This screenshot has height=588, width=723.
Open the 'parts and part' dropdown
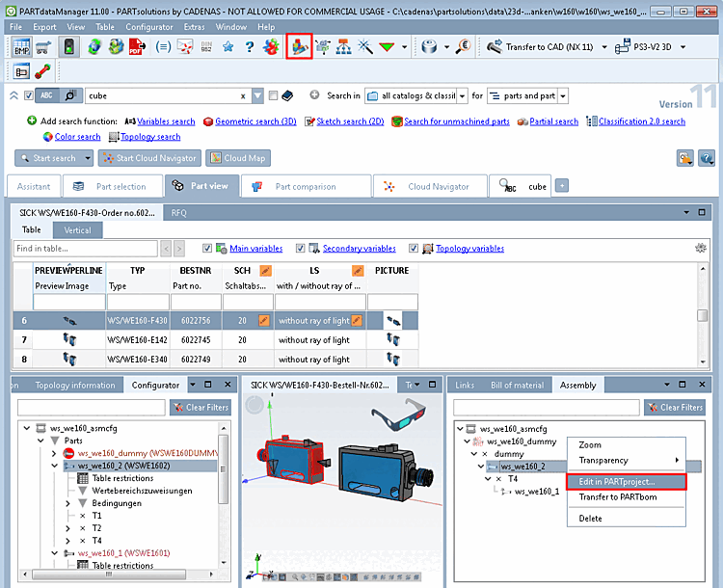[x=563, y=96]
